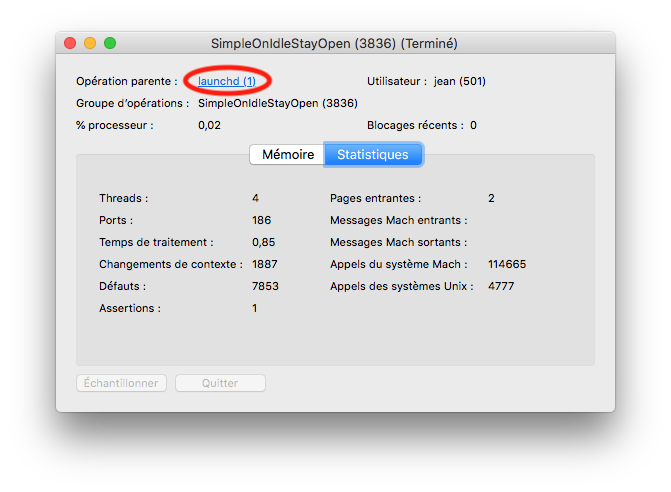Click the window title SimpleOnIdleStayOpen (3836) (Terminé)
The image size is (671, 492).
(334, 44)
